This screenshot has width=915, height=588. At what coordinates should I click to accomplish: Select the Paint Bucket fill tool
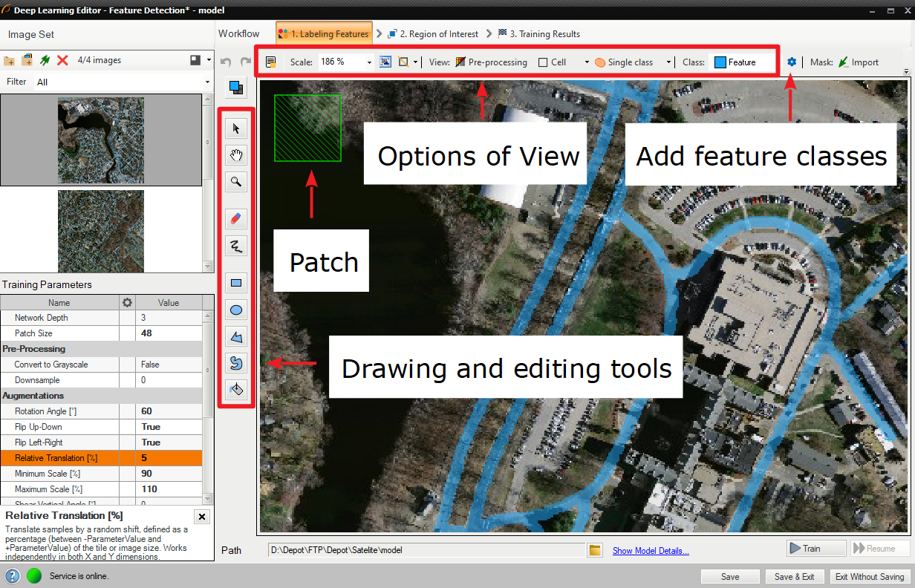(x=236, y=389)
